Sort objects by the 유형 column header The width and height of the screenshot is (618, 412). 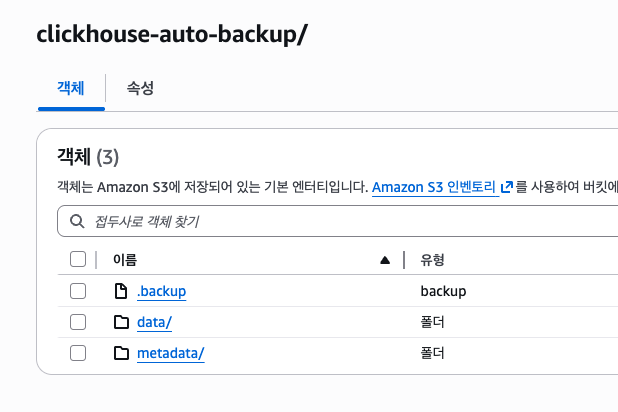[432, 260]
